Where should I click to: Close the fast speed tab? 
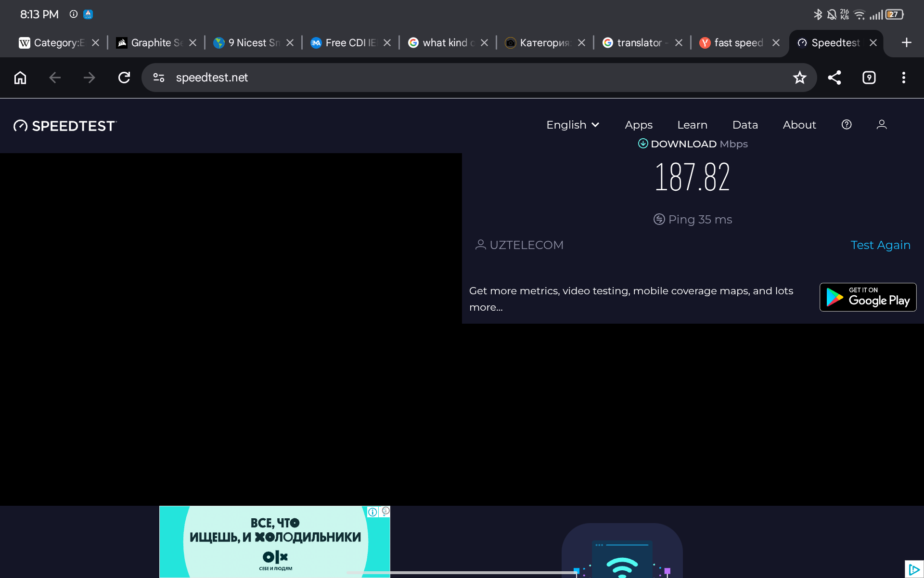(776, 43)
